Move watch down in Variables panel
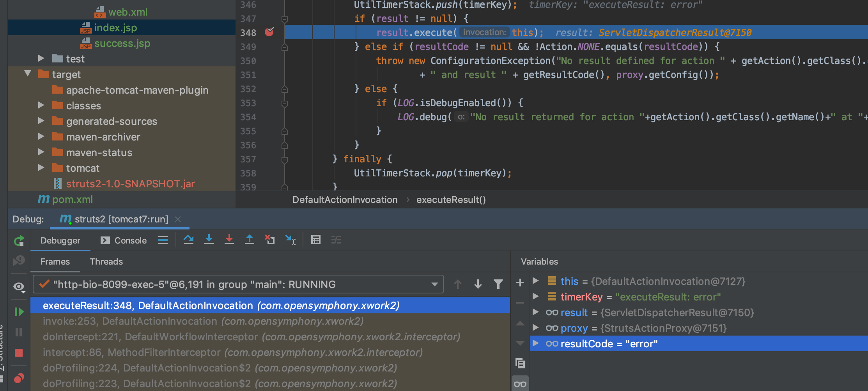This screenshot has width=868, height=391. point(520,343)
